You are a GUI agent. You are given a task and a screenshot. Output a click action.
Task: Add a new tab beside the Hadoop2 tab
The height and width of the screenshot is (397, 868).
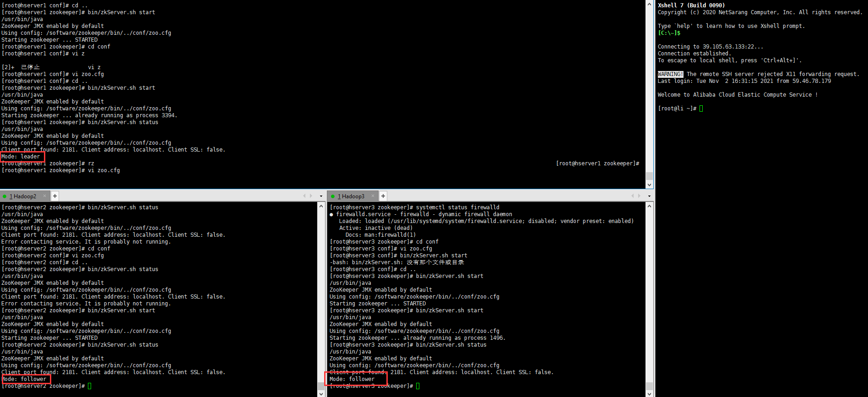55,196
